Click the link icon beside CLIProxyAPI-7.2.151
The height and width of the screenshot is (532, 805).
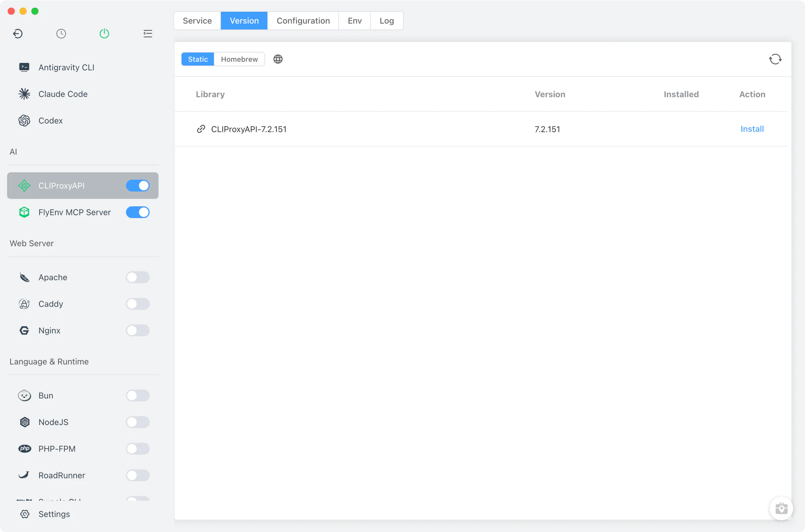tap(201, 129)
